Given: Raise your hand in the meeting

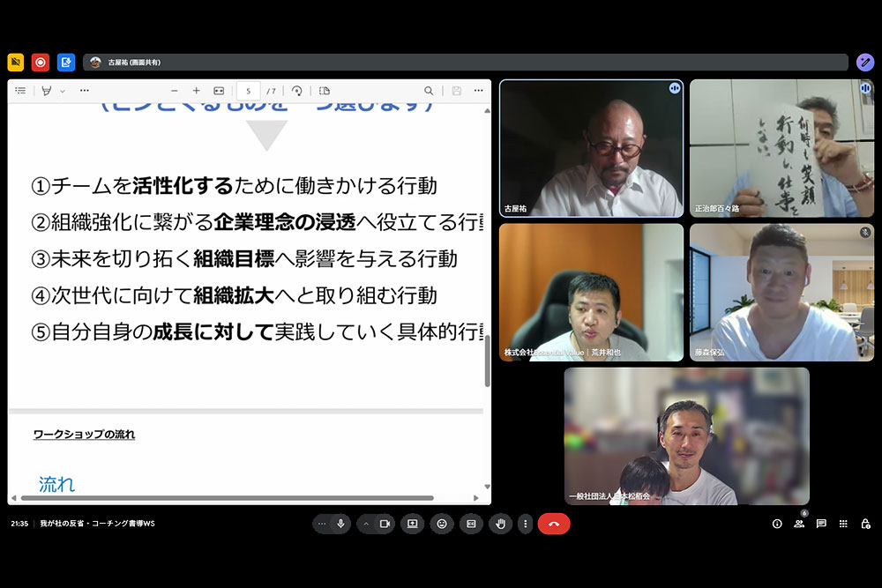Looking at the screenshot, I should pos(501,524).
